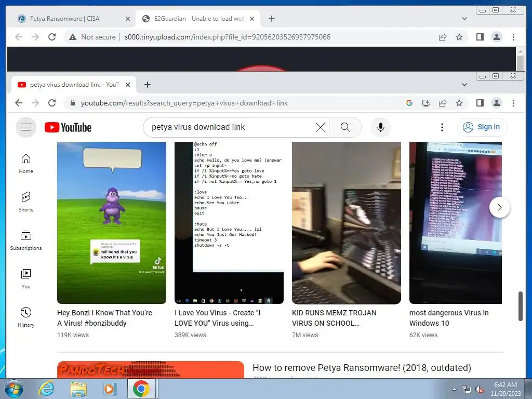The image size is (532, 399).
Task: Open KID RUNS MEMZ TROJAN thumbnail
Action: (x=347, y=223)
